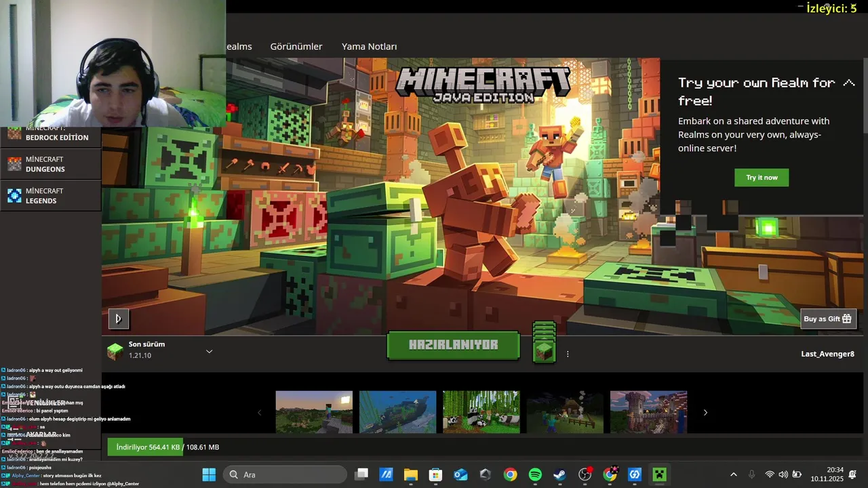Click the İzleyici: 5 viewer counter
The image size is (868, 488).
pyautogui.click(x=831, y=8)
